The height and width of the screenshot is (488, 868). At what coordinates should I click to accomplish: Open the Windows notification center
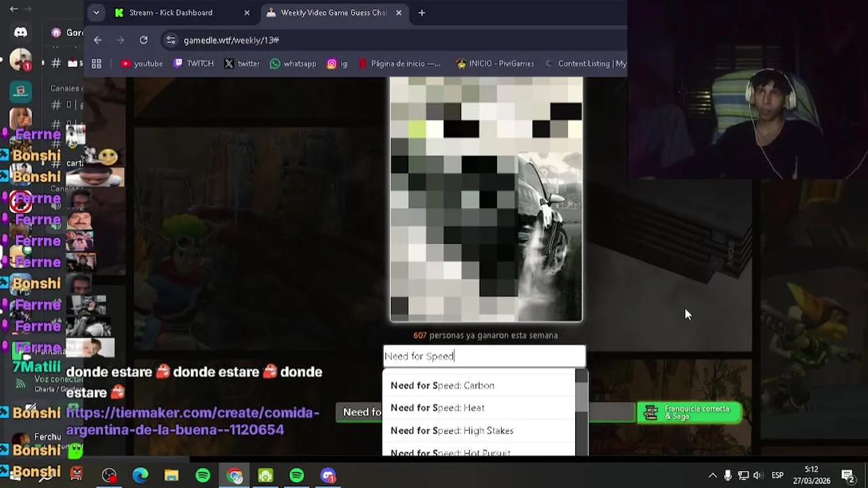[848, 476]
